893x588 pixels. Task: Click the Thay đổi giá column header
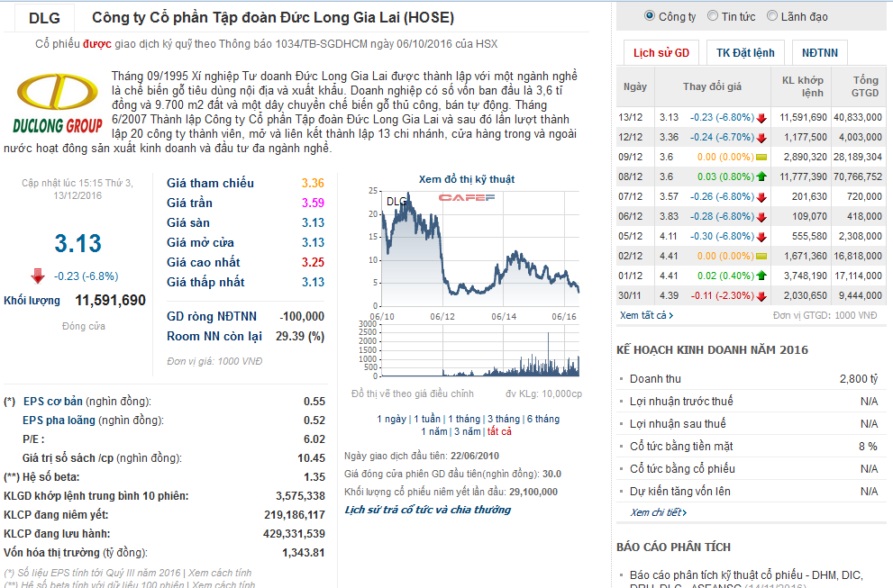point(712,86)
